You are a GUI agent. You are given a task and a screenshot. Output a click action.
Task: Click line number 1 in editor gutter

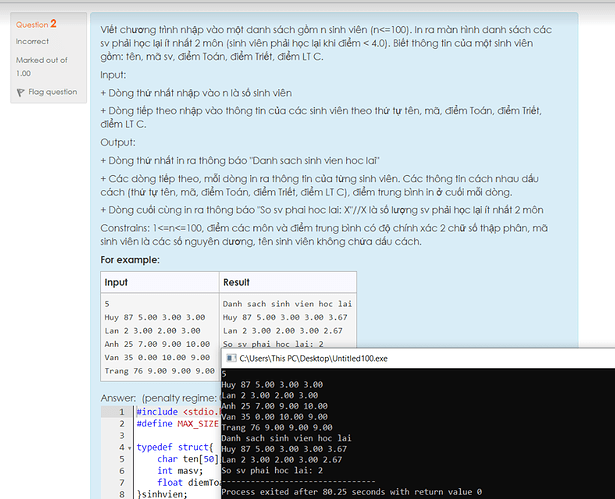[121, 411]
